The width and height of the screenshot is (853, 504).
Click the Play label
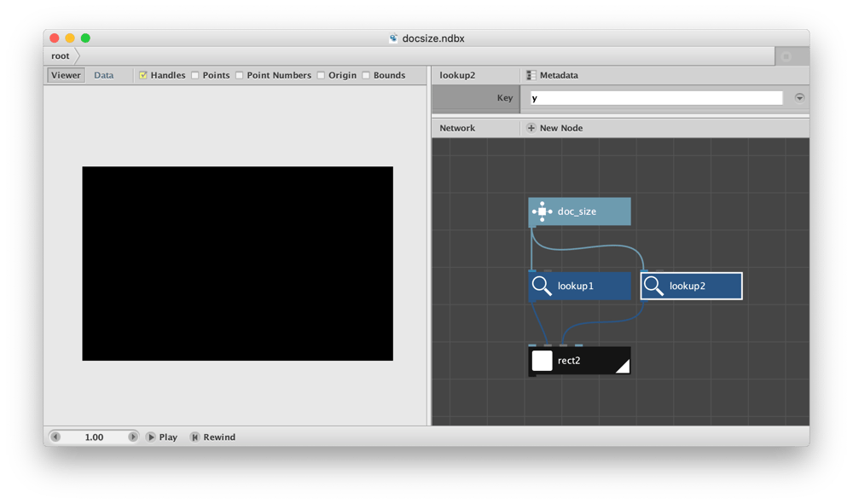coord(168,437)
